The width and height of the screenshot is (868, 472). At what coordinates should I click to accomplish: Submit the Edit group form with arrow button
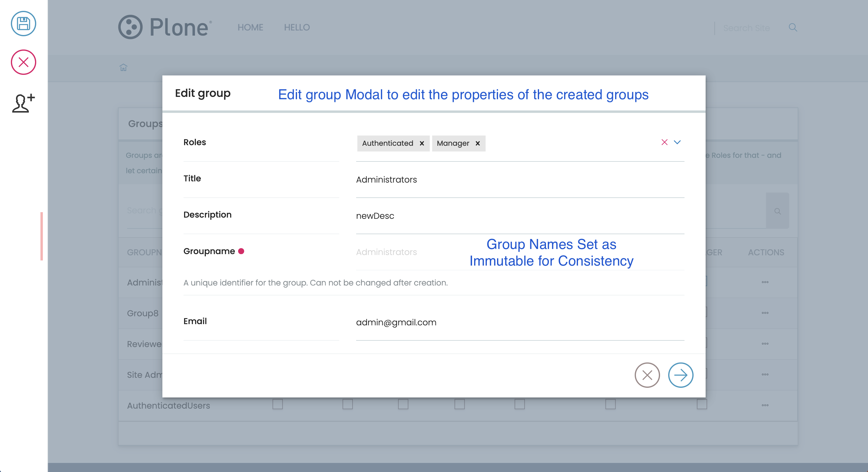[x=680, y=375]
